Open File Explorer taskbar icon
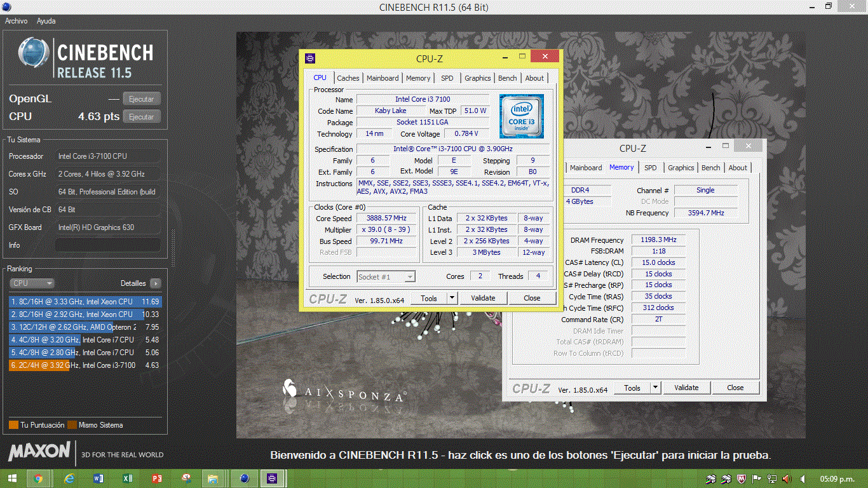Screen dimensions: 868x488 [213, 478]
